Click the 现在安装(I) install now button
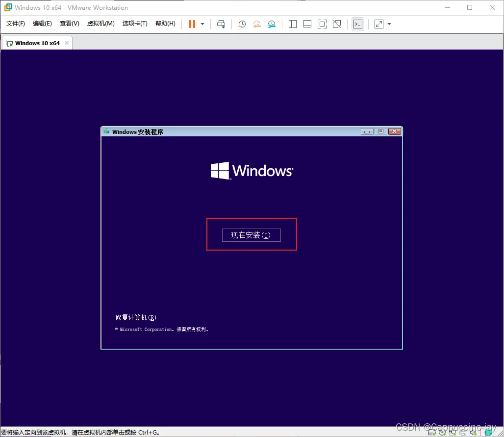The height and width of the screenshot is (437, 504). 251,235
